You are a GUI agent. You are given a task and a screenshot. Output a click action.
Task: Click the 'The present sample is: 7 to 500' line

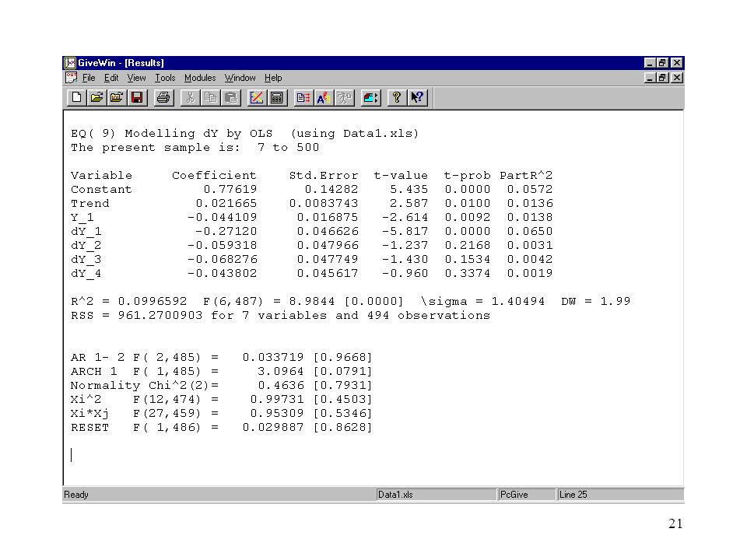[195, 148]
